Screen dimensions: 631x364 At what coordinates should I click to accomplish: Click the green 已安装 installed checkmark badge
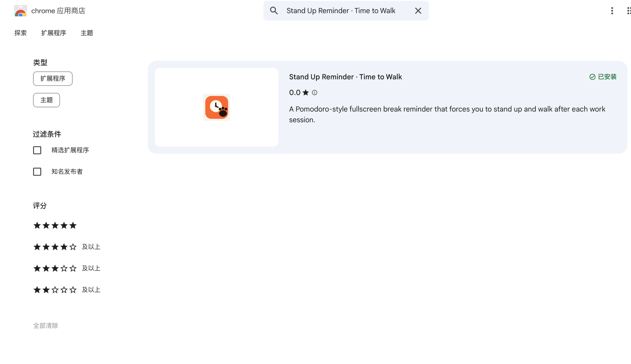tap(603, 77)
